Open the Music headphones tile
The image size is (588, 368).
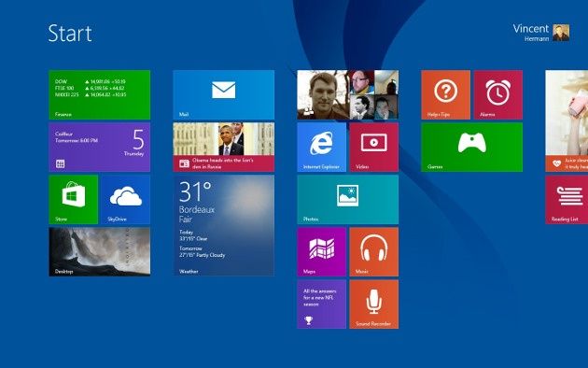pos(374,251)
